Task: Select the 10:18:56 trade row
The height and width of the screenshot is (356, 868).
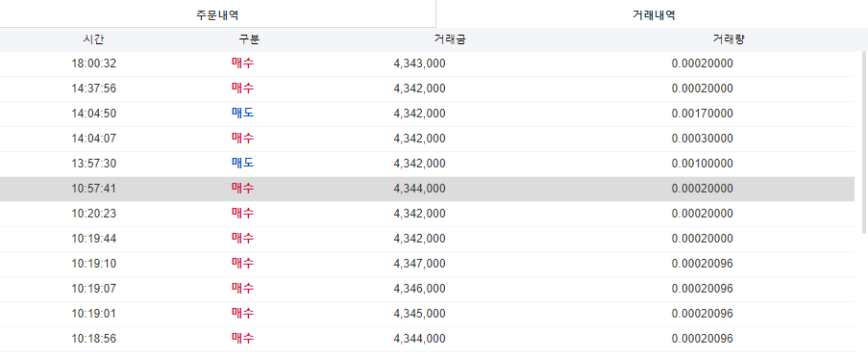Action: [x=428, y=339]
